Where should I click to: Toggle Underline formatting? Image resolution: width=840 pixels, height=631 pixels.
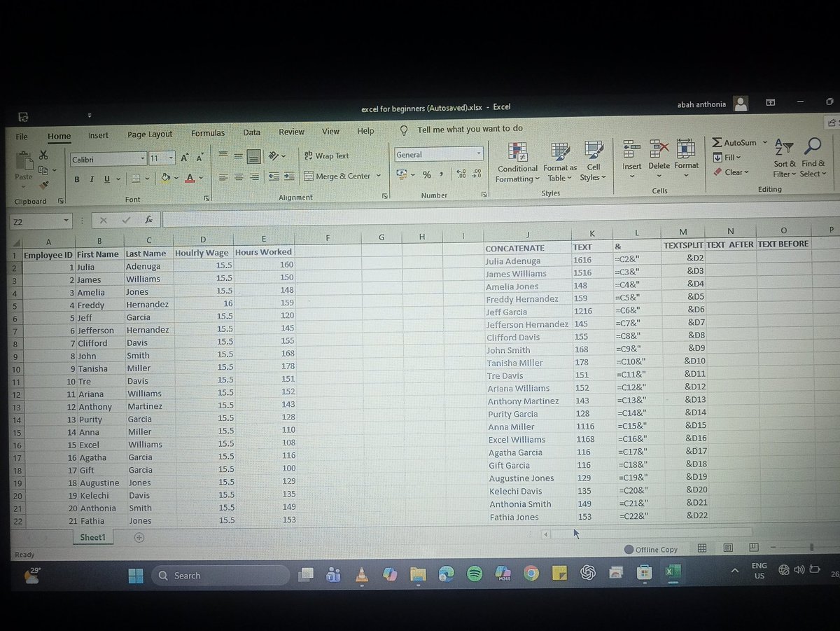[107, 179]
